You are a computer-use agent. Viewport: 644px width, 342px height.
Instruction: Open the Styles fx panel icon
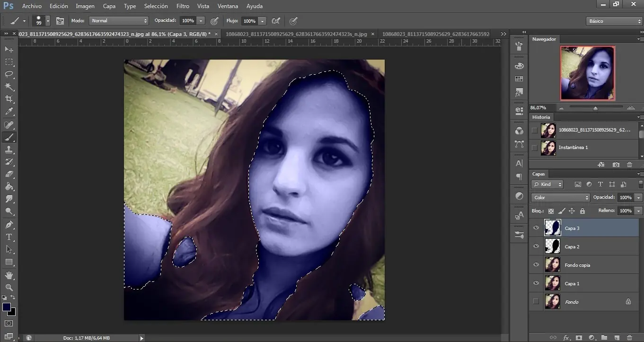(x=519, y=92)
